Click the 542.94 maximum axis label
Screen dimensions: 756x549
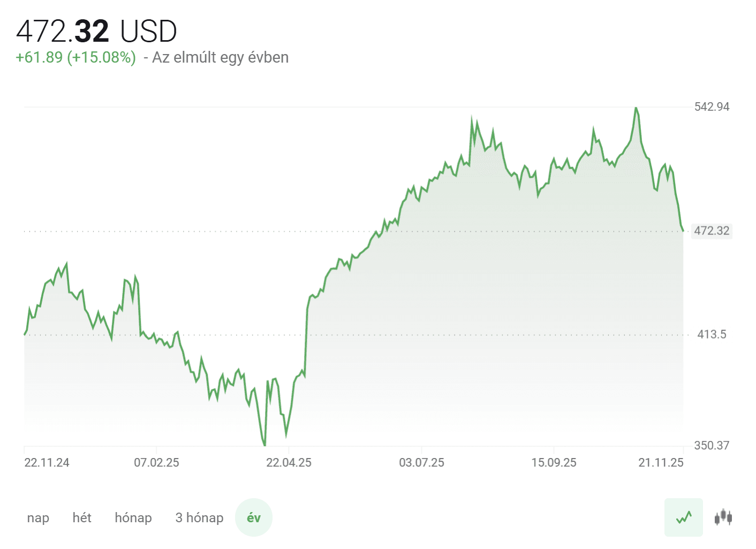pos(712,107)
